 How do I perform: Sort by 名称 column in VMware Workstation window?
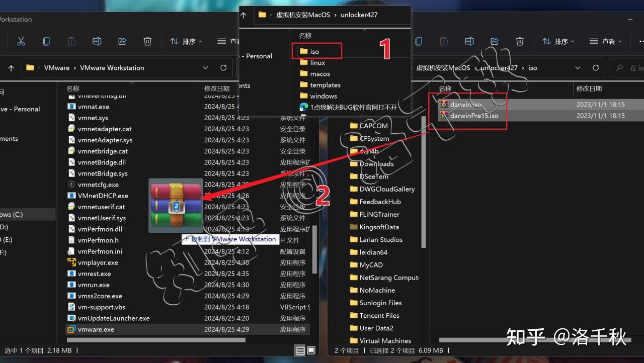73,88
